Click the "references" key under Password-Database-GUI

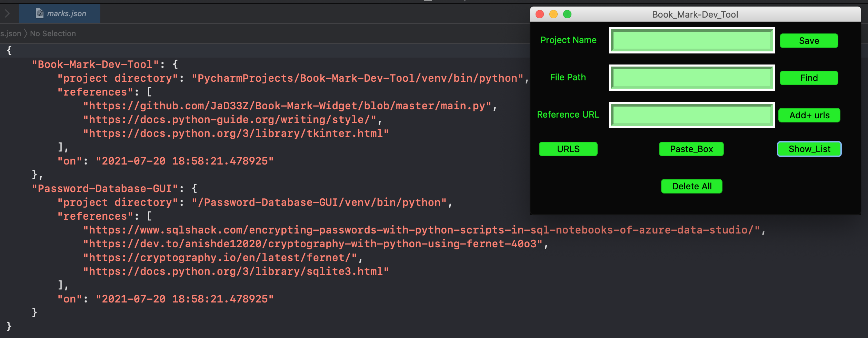[x=96, y=216]
